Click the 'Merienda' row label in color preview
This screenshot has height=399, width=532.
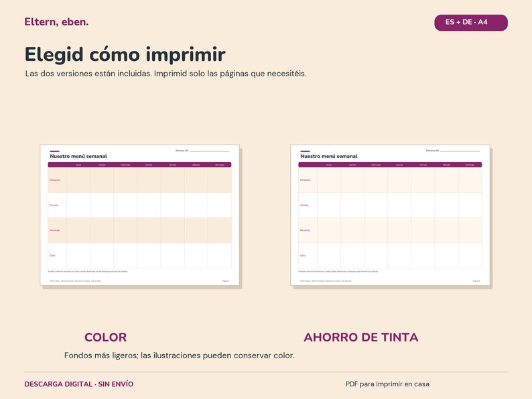[54, 230]
